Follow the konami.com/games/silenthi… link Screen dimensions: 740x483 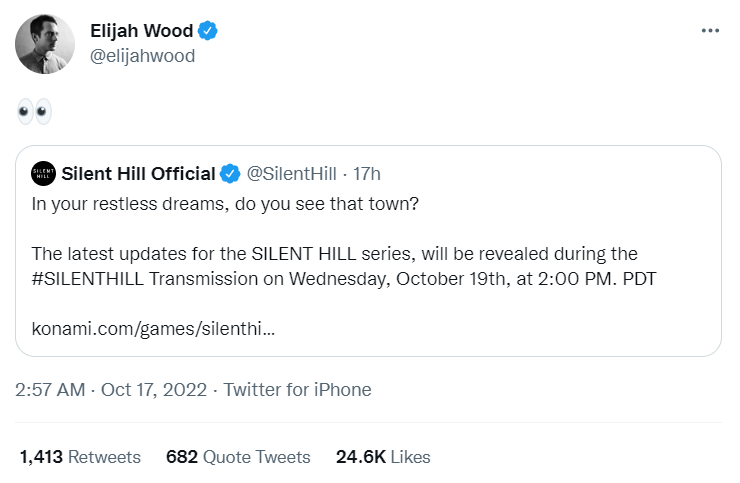(153, 329)
